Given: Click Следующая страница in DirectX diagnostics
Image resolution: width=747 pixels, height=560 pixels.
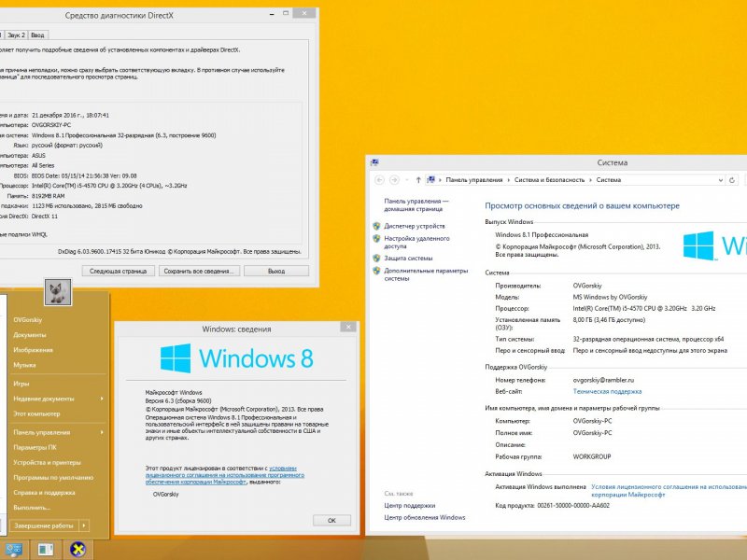Looking at the screenshot, I should click(x=119, y=271).
